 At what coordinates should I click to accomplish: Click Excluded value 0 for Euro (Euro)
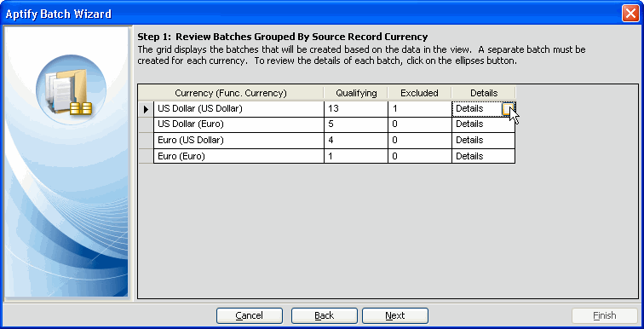[x=420, y=156]
